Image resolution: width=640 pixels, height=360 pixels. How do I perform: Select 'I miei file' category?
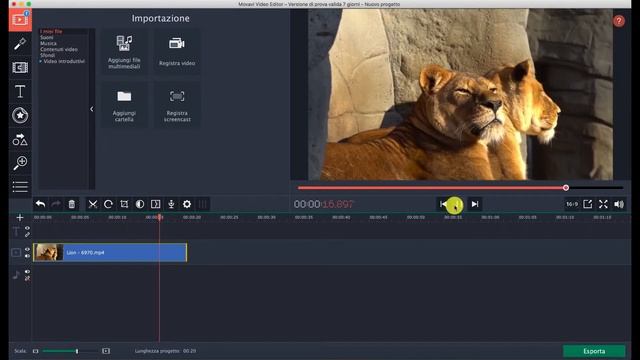pyautogui.click(x=51, y=31)
